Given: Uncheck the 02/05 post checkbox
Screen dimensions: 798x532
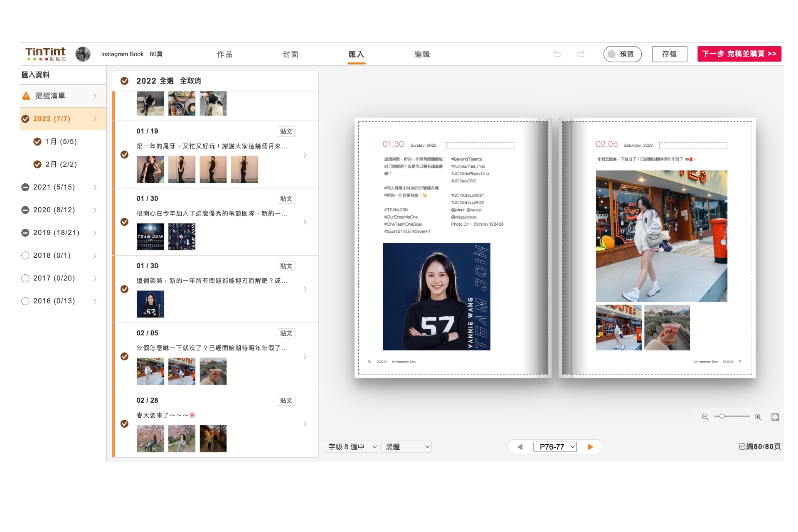Looking at the screenshot, I should pos(124,357).
